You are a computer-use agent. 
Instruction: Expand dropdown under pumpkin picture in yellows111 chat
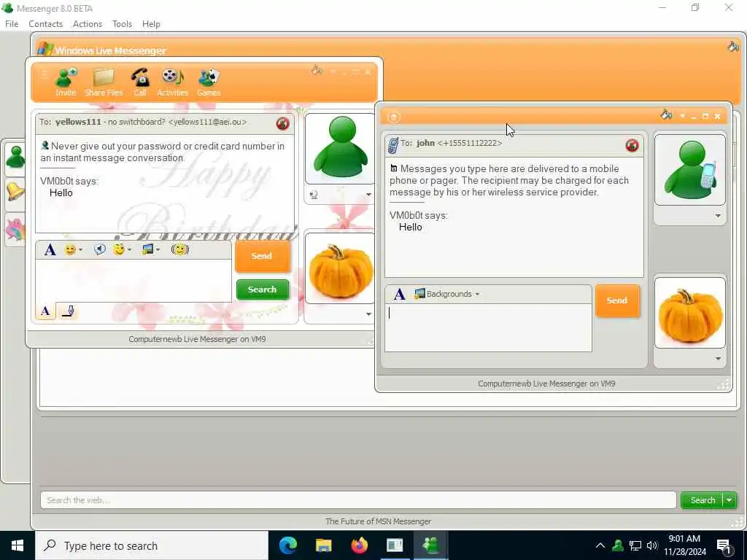368,314
